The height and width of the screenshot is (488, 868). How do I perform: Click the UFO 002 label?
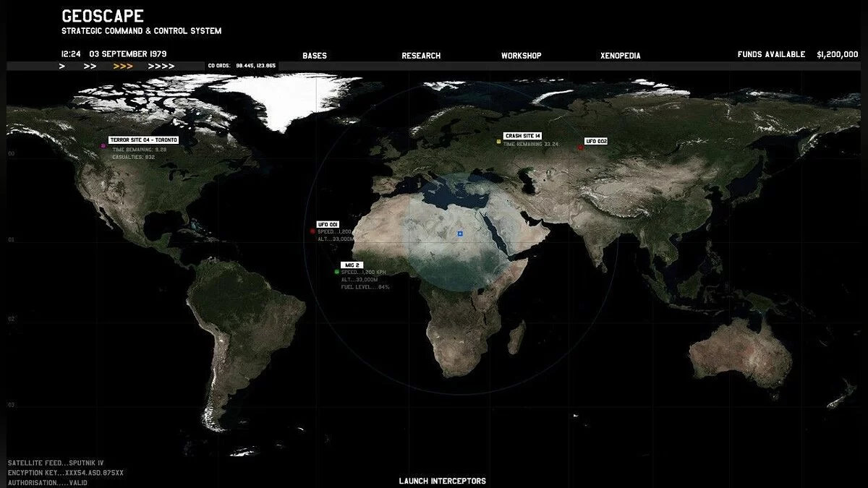[595, 141]
